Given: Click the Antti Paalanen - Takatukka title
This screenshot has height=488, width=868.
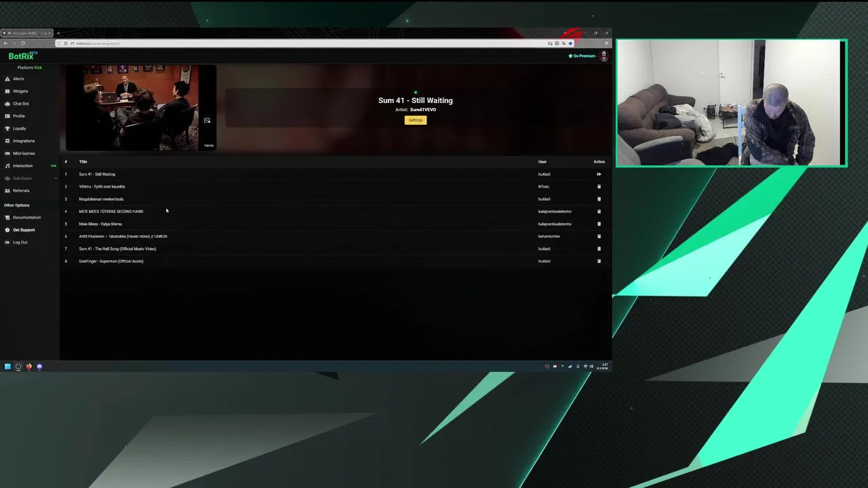Looking at the screenshot, I should (x=123, y=237).
